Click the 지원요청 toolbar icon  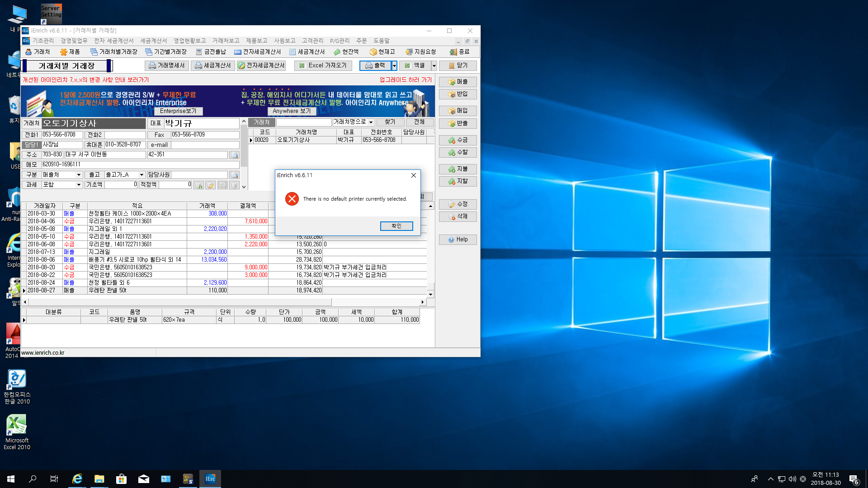coord(420,52)
